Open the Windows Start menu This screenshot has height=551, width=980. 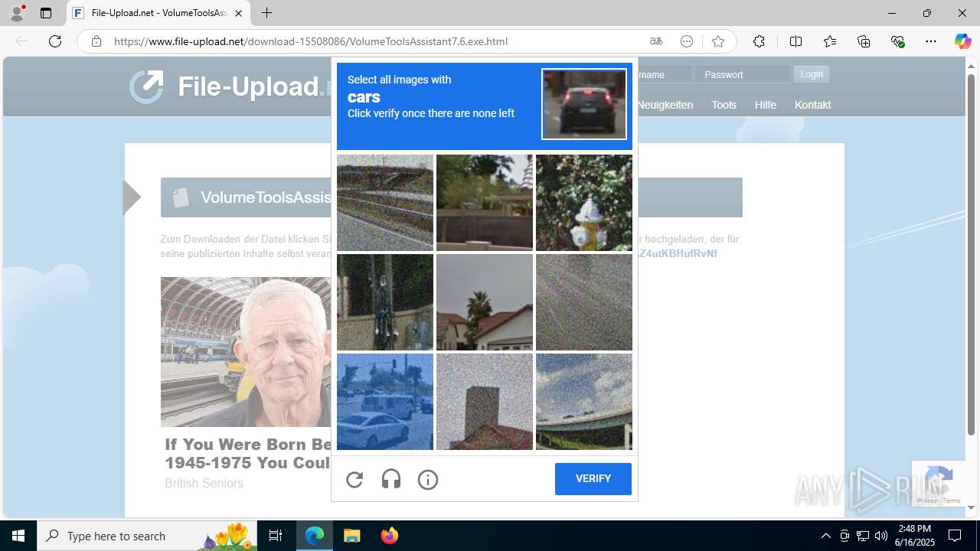click(x=18, y=536)
